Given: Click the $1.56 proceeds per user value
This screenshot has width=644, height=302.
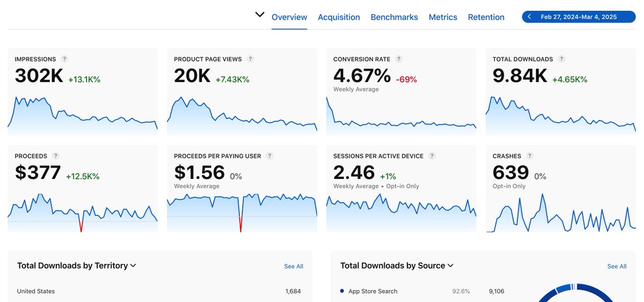Looking at the screenshot, I should (x=199, y=172).
